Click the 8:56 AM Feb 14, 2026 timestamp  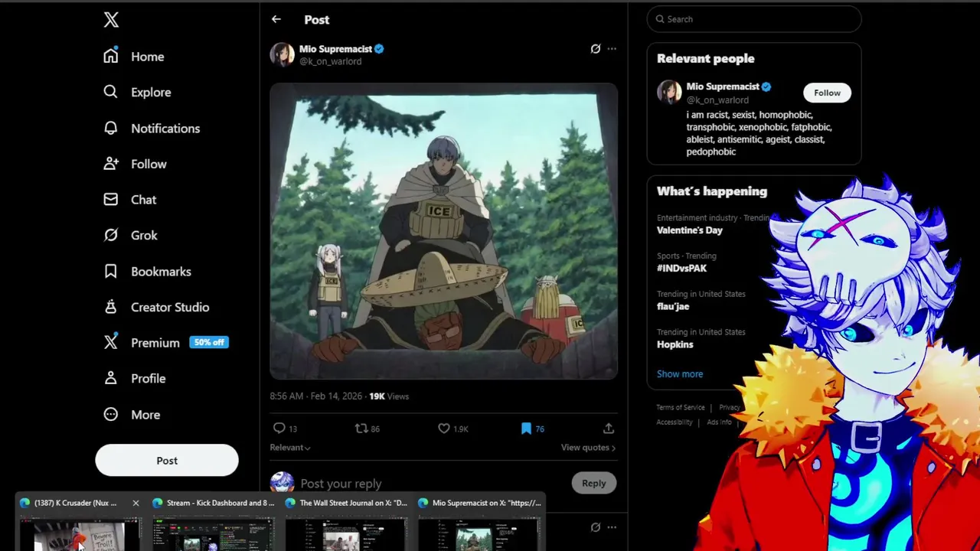point(315,396)
